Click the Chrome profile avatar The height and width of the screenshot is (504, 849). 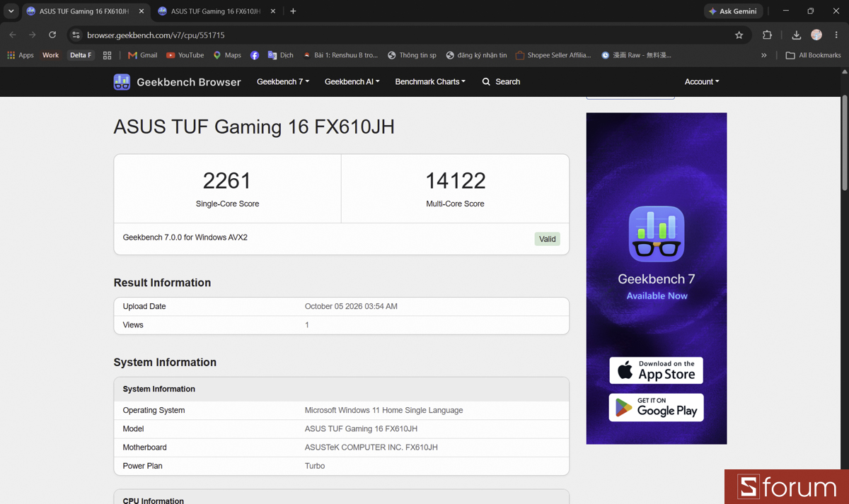(x=816, y=35)
